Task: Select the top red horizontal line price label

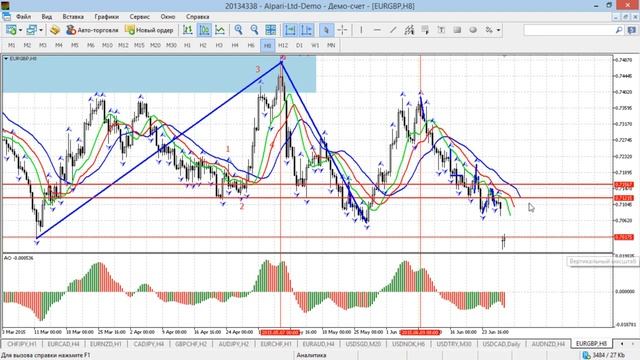Action: 624,185
